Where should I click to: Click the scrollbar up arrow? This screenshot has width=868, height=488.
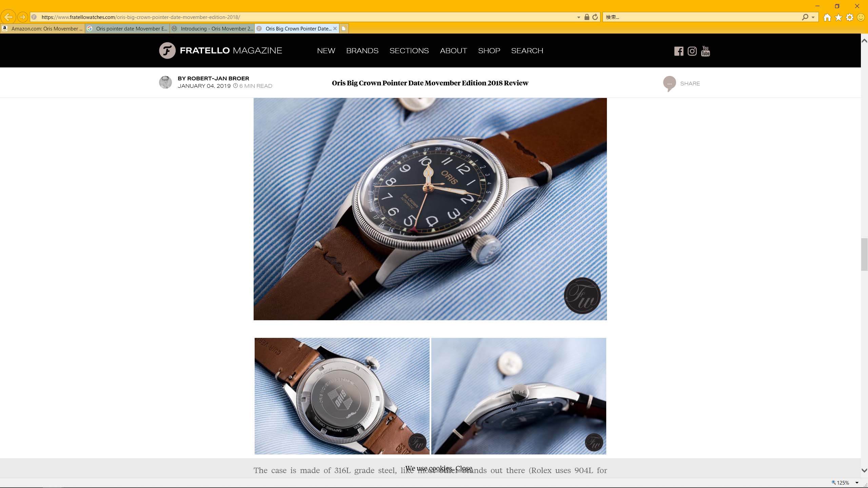pyautogui.click(x=864, y=41)
